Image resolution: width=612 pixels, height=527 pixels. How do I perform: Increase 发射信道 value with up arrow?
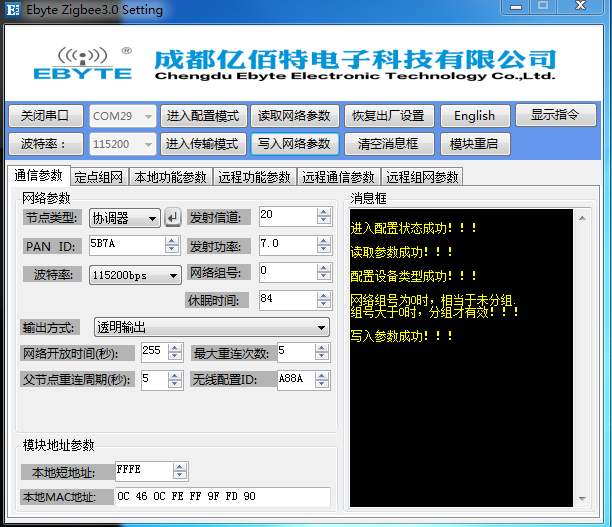click(x=323, y=211)
